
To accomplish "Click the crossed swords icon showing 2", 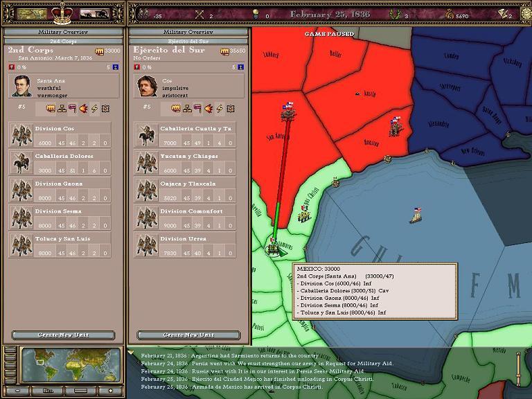I will (x=199, y=15).
